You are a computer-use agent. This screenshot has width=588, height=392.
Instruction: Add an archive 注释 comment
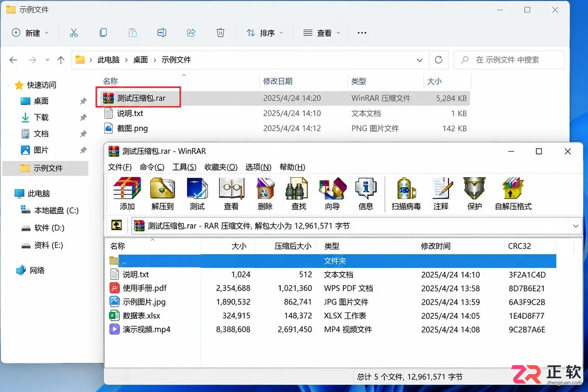441,193
